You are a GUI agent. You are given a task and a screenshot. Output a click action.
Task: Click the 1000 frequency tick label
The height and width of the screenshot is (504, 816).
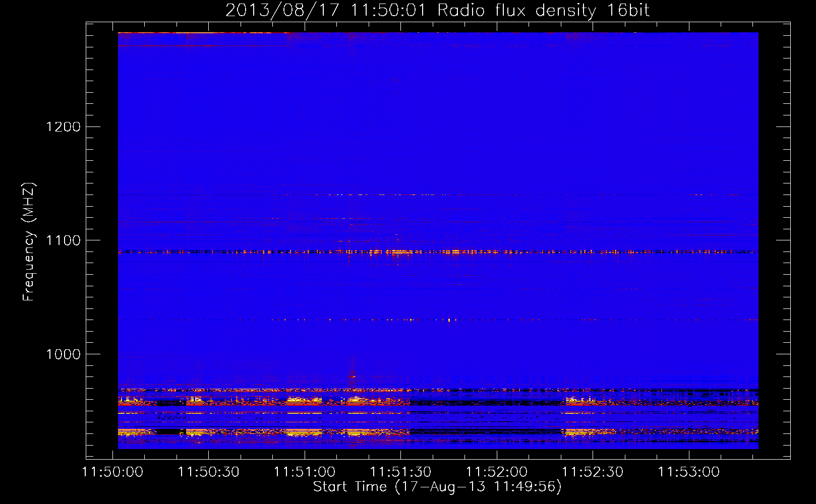(64, 354)
